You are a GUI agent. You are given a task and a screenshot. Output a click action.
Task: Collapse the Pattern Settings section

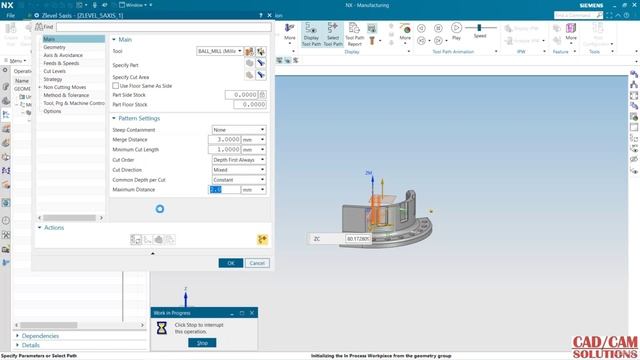[x=114, y=118]
